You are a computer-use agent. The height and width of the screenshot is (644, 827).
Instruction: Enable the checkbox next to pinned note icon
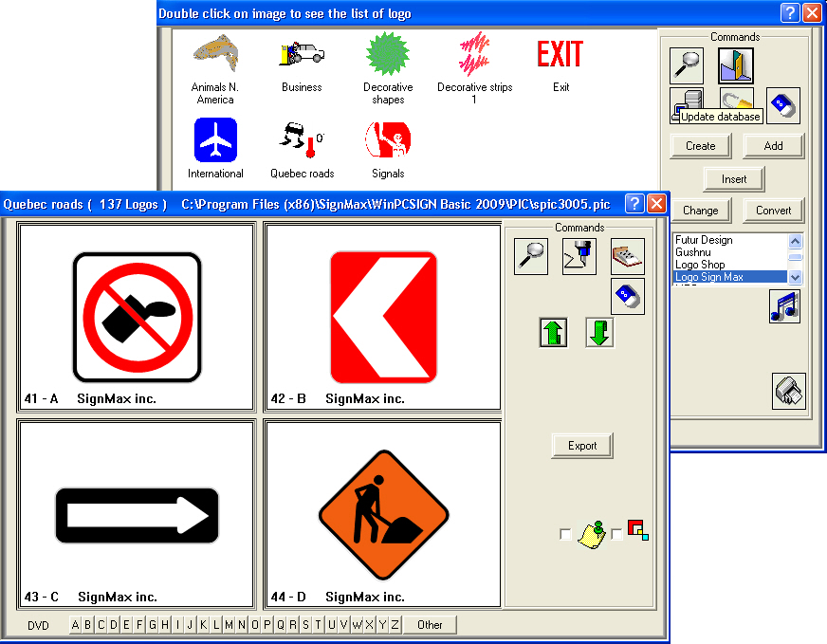point(566,535)
